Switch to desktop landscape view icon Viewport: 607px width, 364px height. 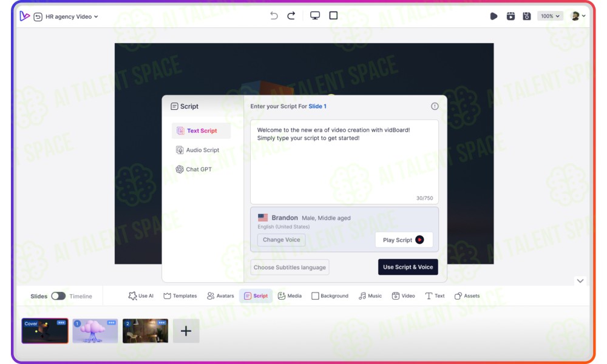(314, 16)
